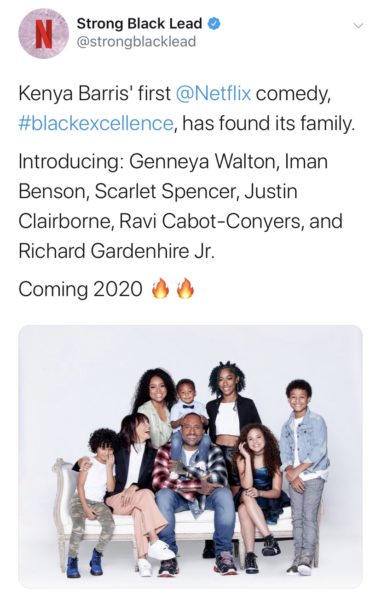Click the @strongblacklead handle

(136, 41)
